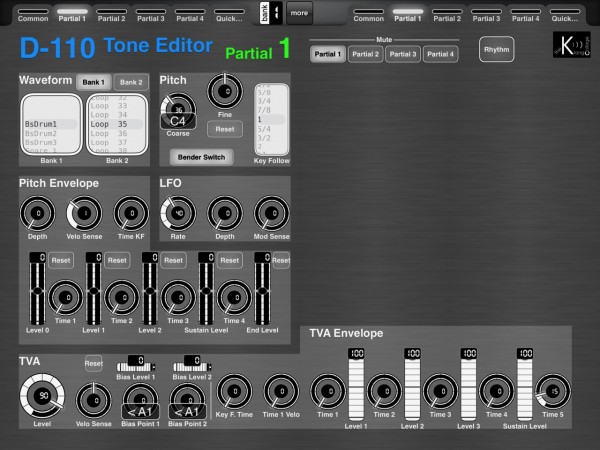
Task: Click the Pitch Envelope Level 0 slider
Action: [38, 289]
